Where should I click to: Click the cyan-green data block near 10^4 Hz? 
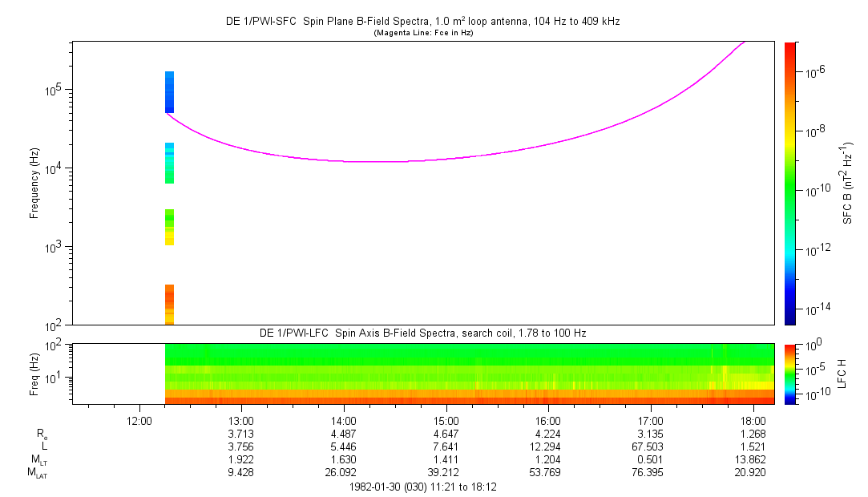click(169, 163)
